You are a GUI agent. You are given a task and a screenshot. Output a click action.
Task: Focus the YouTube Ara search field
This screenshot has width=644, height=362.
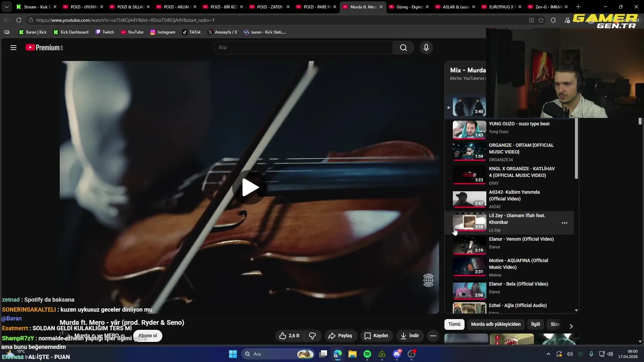[x=303, y=48]
